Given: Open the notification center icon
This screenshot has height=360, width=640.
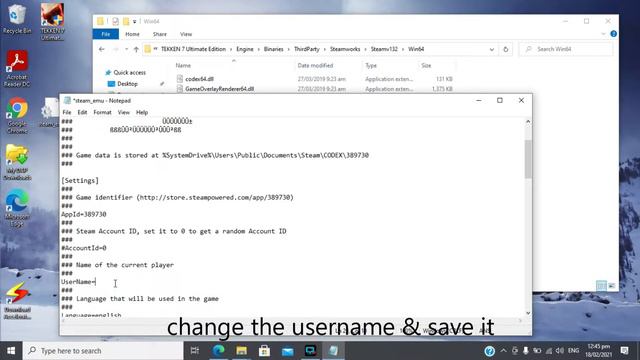Looking at the screenshot, I should [x=624, y=351].
